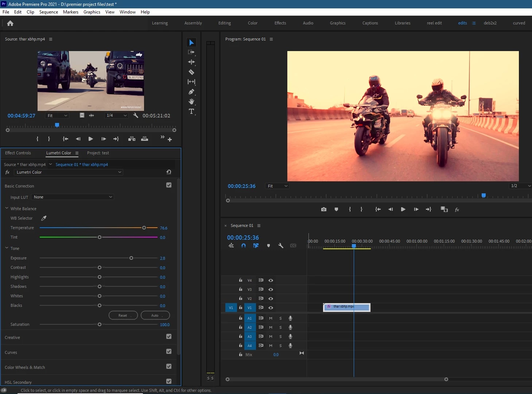Collapse the White Balance section
This screenshot has width=532, height=394.
point(7,208)
